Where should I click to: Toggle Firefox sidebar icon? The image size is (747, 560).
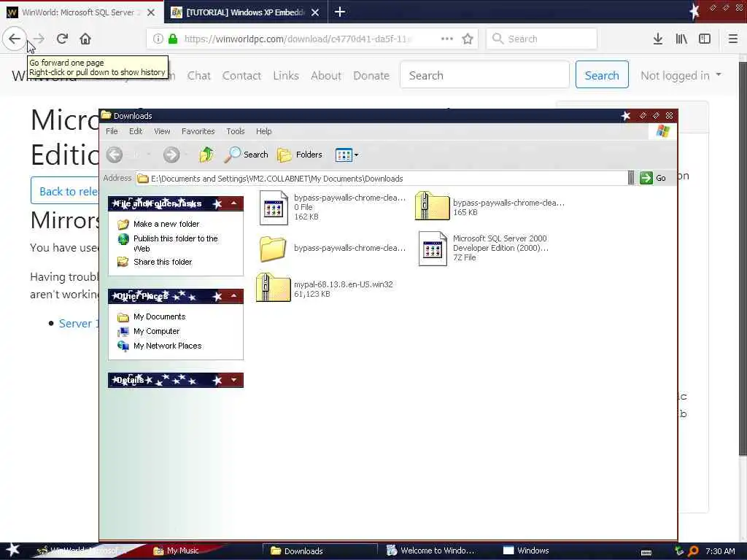705,39
